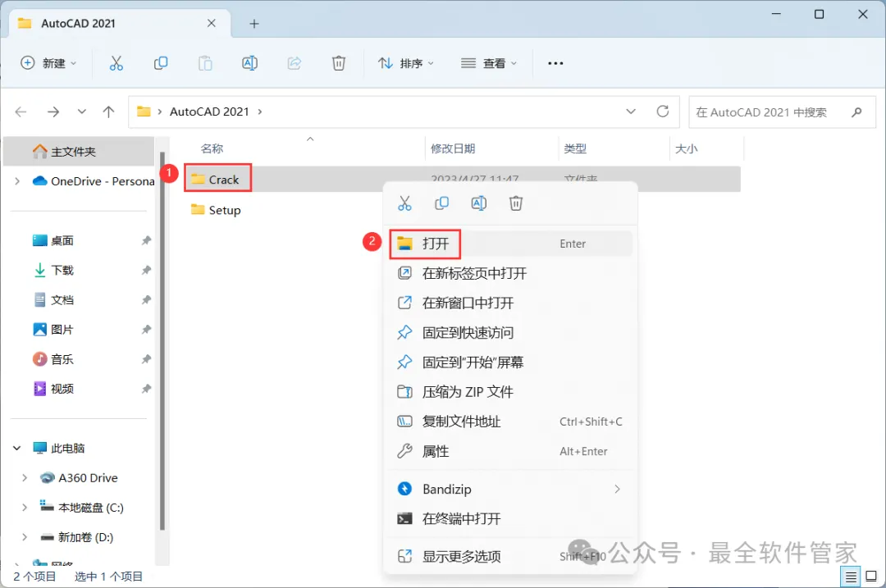The height and width of the screenshot is (588, 886).
Task: Click the Cut icon in the context menu
Action: coord(404,203)
